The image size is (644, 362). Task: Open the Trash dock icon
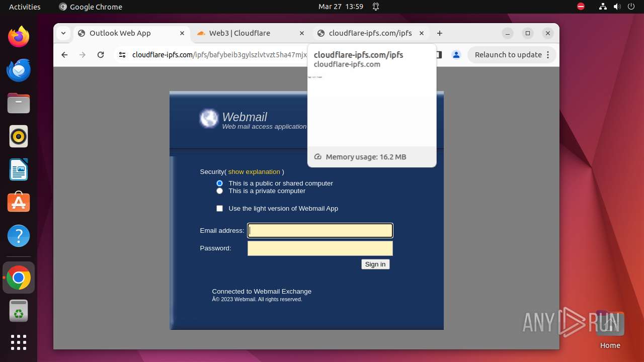(19, 311)
